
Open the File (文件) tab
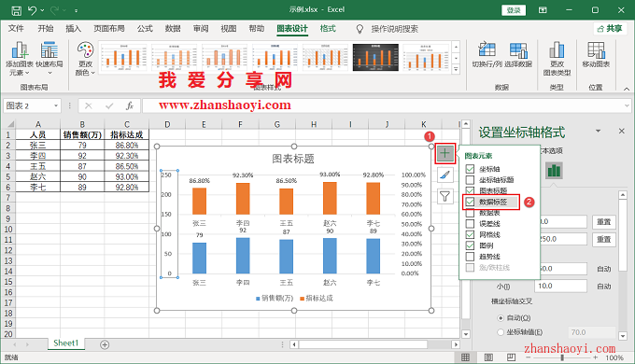tap(16, 28)
